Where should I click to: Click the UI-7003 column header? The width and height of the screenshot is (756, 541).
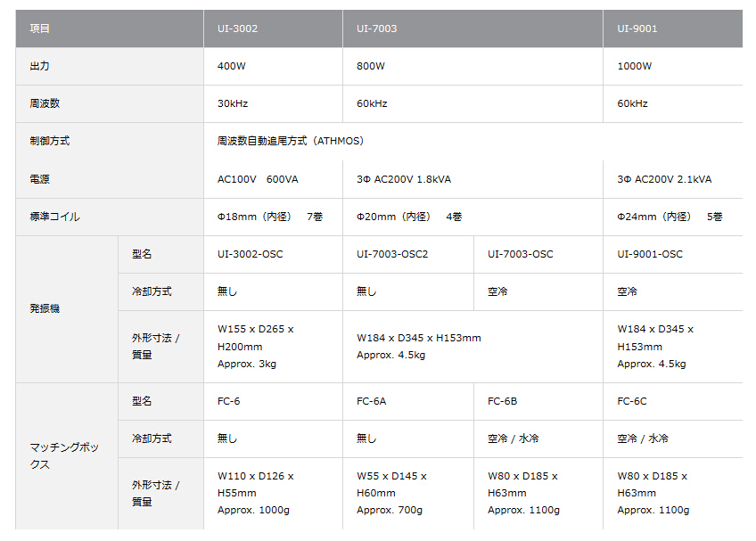tap(377, 29)
